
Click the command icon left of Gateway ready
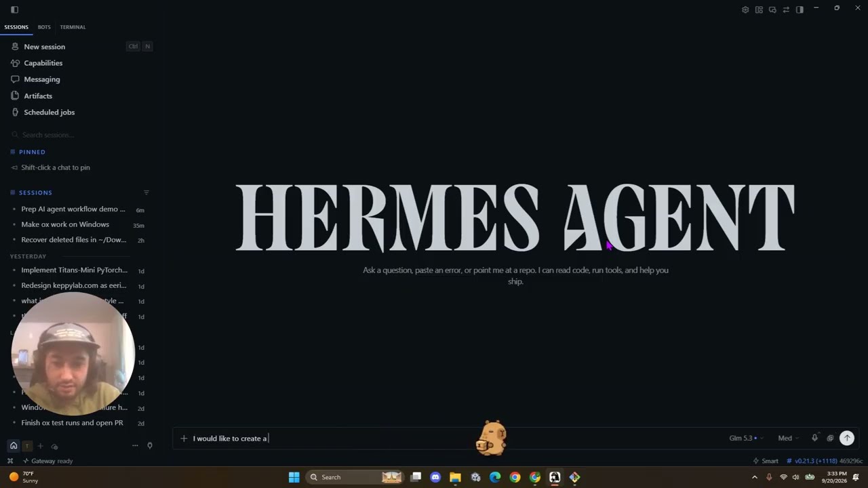point(10,461)
